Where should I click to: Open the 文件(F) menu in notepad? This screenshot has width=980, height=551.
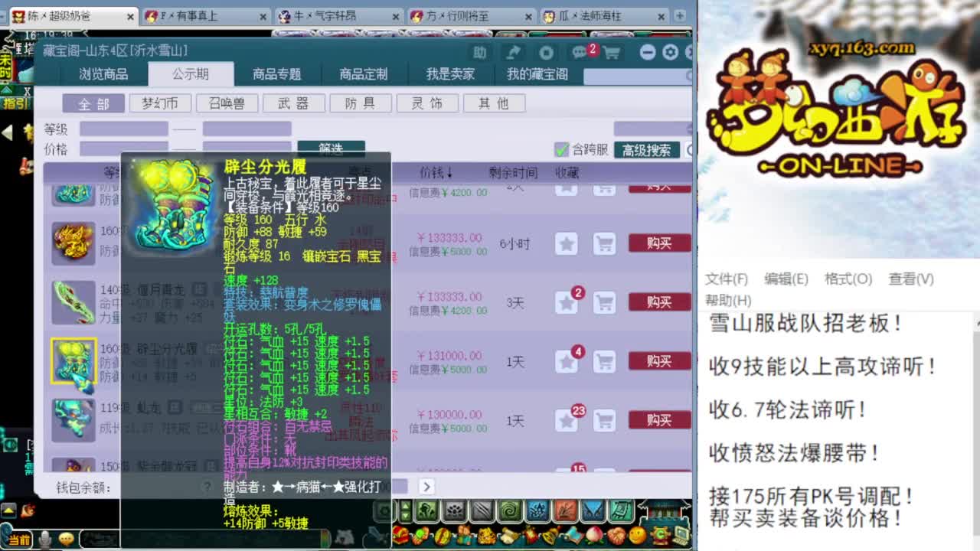pyautogui.click(x=726, y=279)
